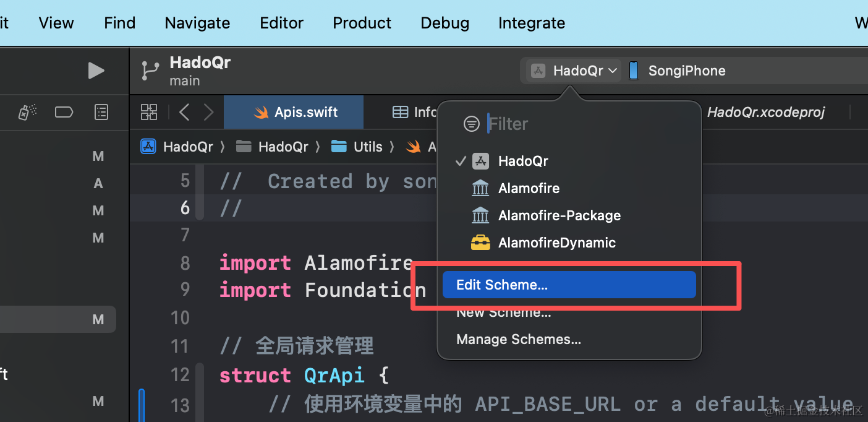Choose the Alamofire scheme

click(x=569, y=188)
